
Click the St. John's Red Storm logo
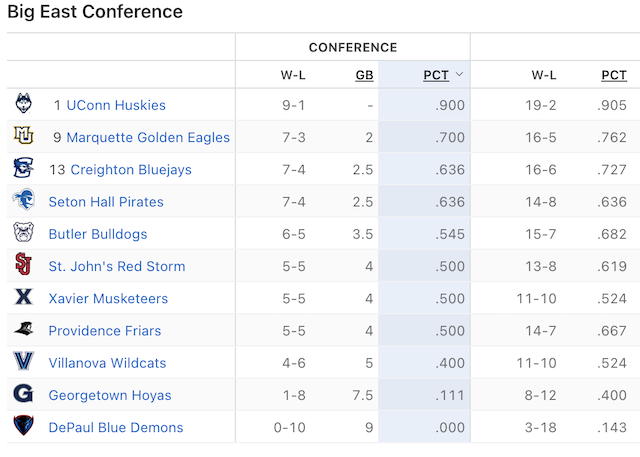click(x=23, y=264)
